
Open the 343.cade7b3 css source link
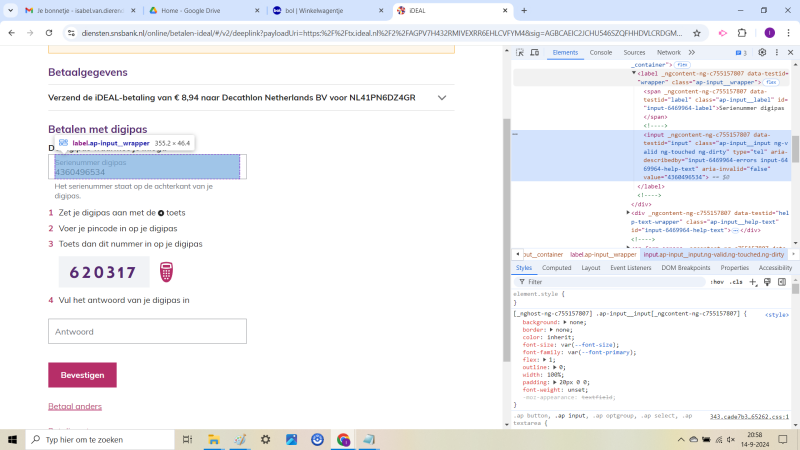[749, 417]
